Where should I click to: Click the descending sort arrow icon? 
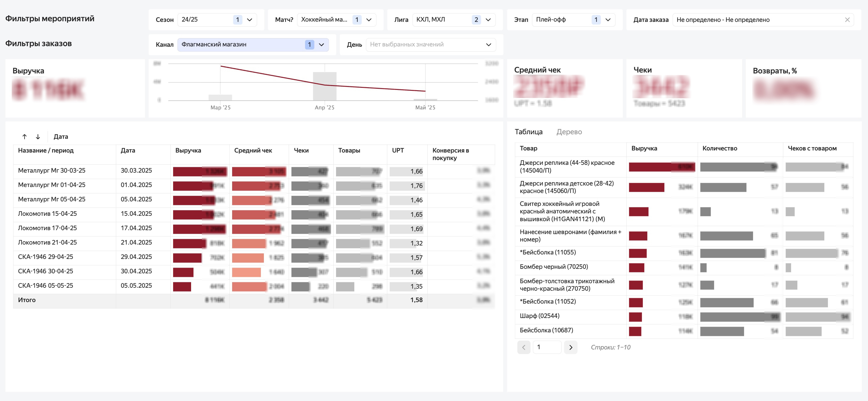(38, 137)
